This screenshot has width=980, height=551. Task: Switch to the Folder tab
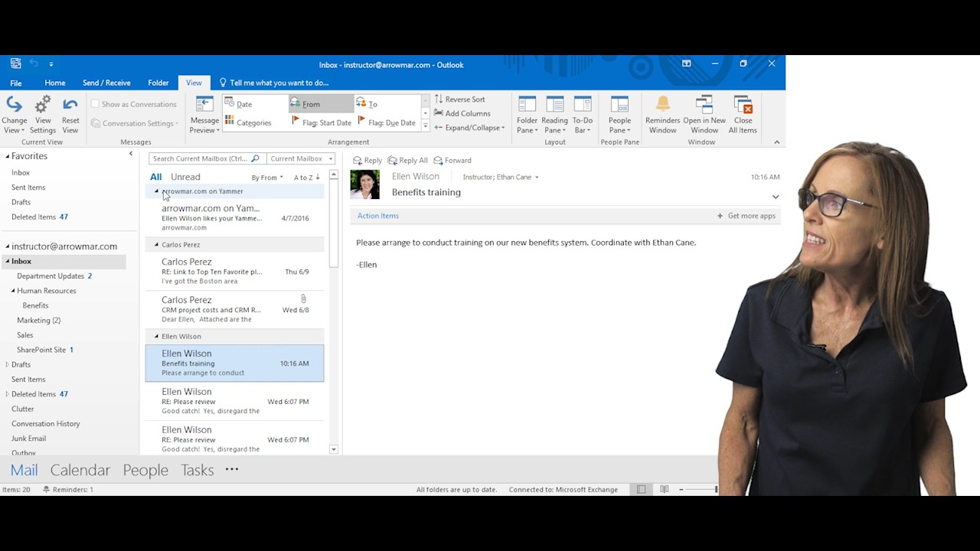coord(158,83)
